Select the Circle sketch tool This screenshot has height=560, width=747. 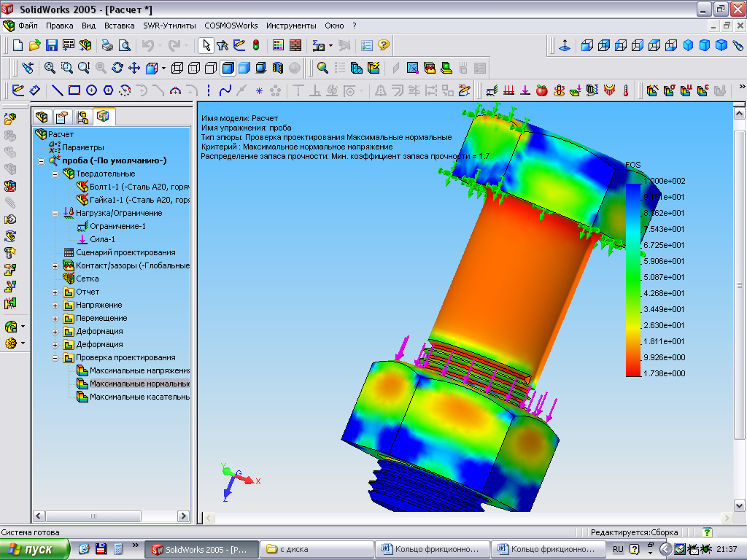pos(91,90)
